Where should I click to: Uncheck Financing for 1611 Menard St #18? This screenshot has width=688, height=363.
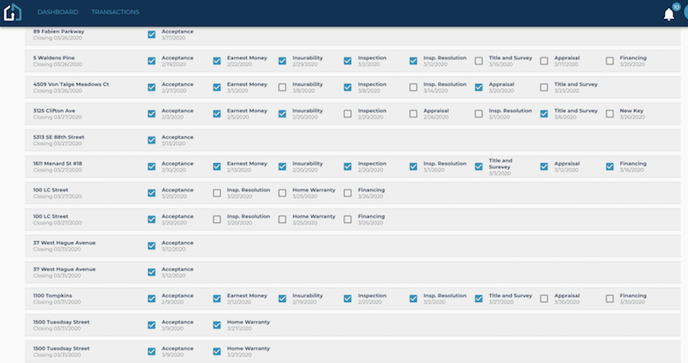(x=609, y=166)
